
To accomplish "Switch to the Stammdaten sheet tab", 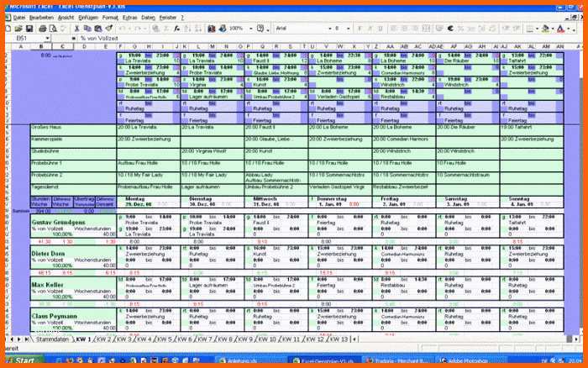I will [x=52, y=339].
